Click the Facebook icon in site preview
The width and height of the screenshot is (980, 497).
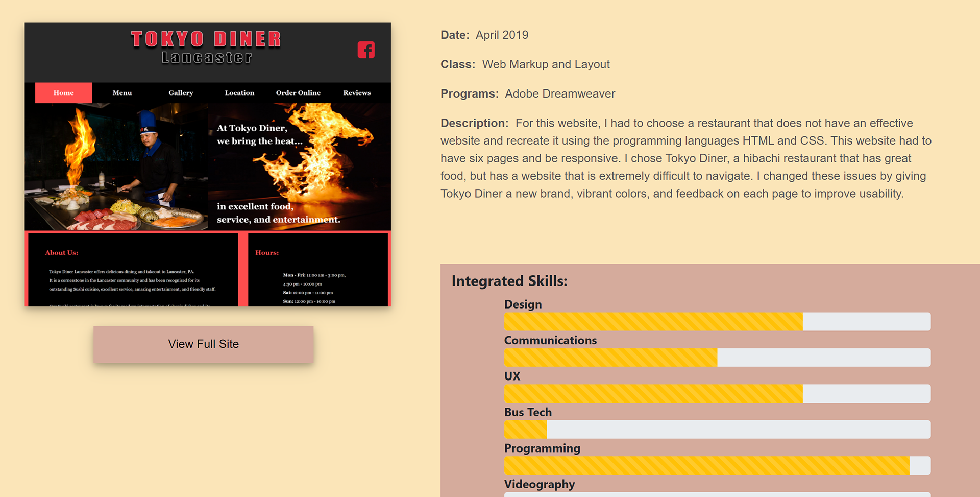[366, 50]
